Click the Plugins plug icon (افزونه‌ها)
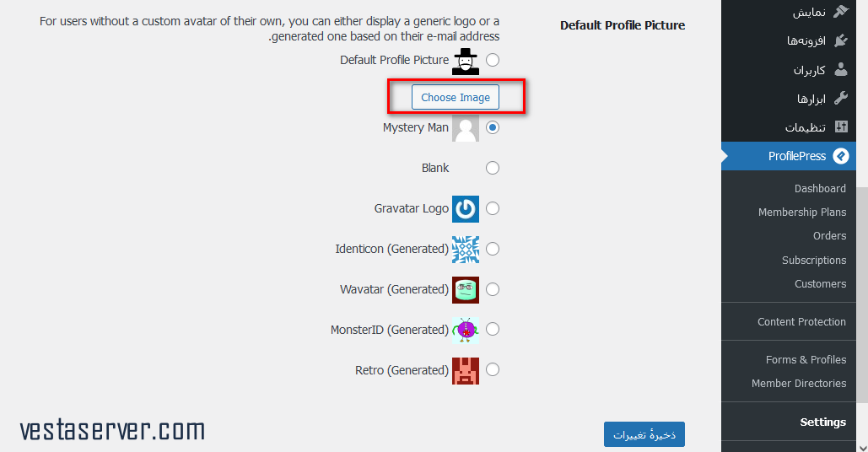The width and height of the screenshot is (868, 452). pyautogui.click(x=841, y=40)
